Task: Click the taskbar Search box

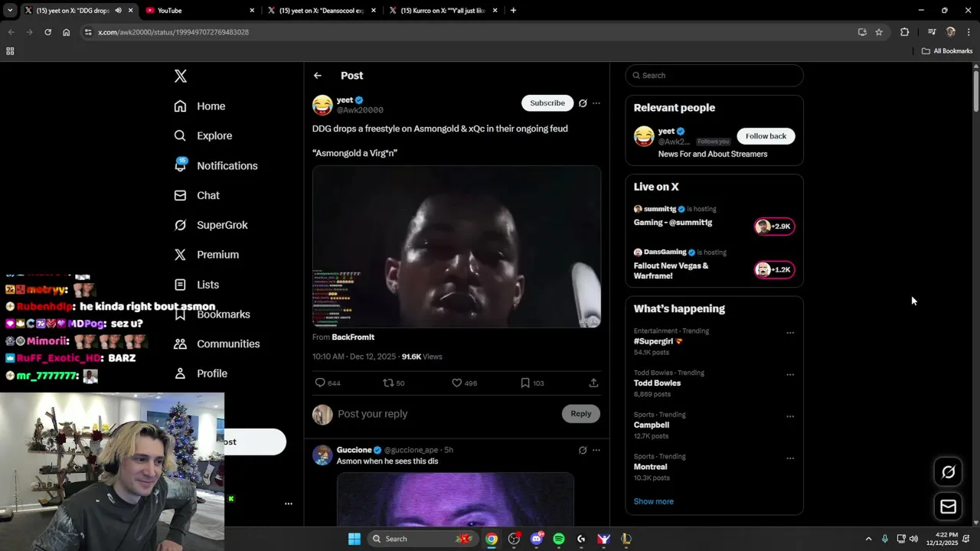Action: click(x=421, y=539)
